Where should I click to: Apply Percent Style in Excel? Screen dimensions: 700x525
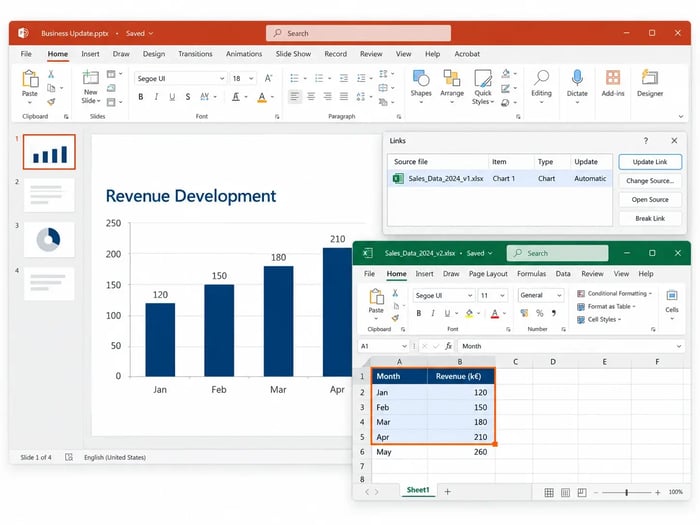pyautogui.click(x=540, y=313)
